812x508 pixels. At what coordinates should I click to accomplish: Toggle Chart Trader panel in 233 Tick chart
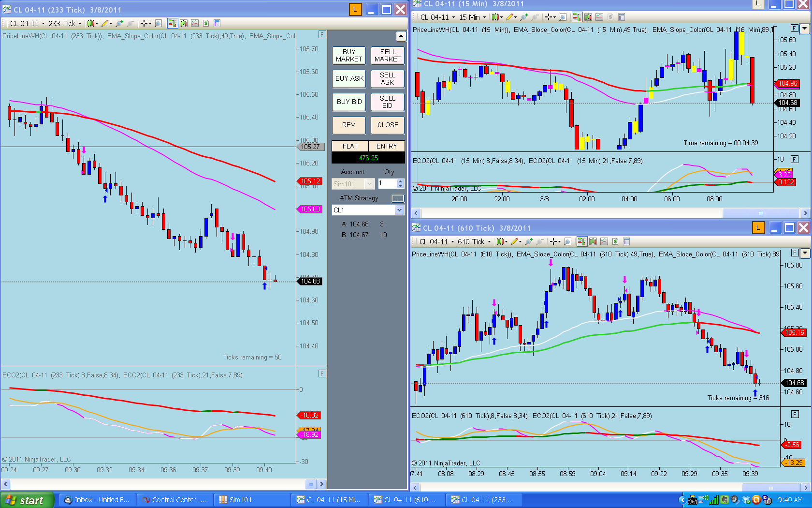click(172, 23)
